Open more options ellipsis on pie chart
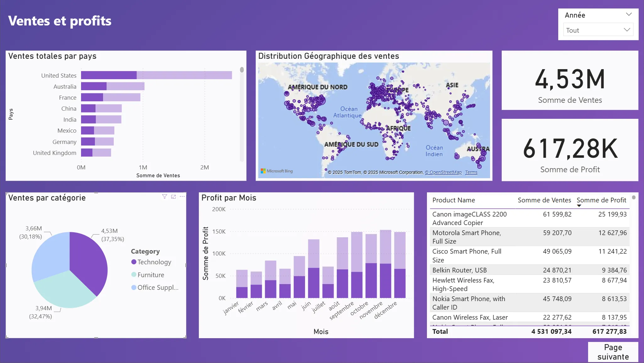The image size is (644, 363). click(182, 197)
